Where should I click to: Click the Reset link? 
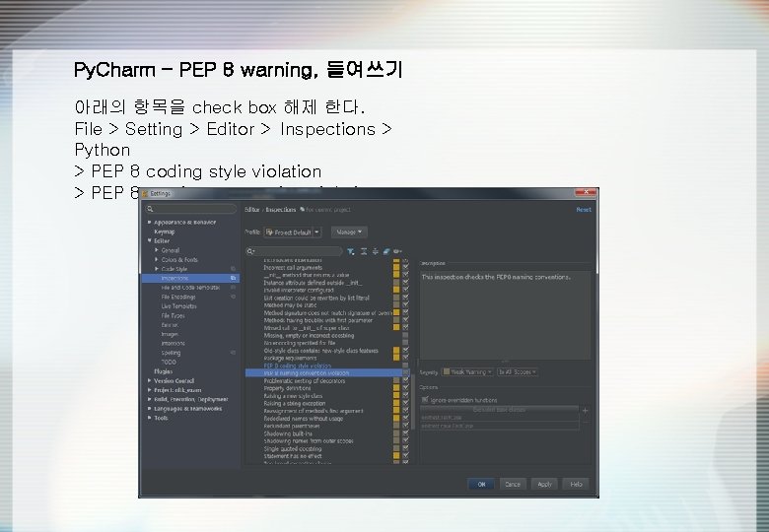(x=584, y=209)
